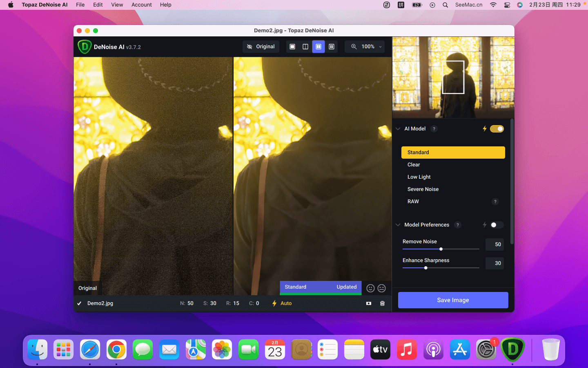The image size is (588, 368).
Task: Collapse the Model Preferences section
Action: click(398, 225)
